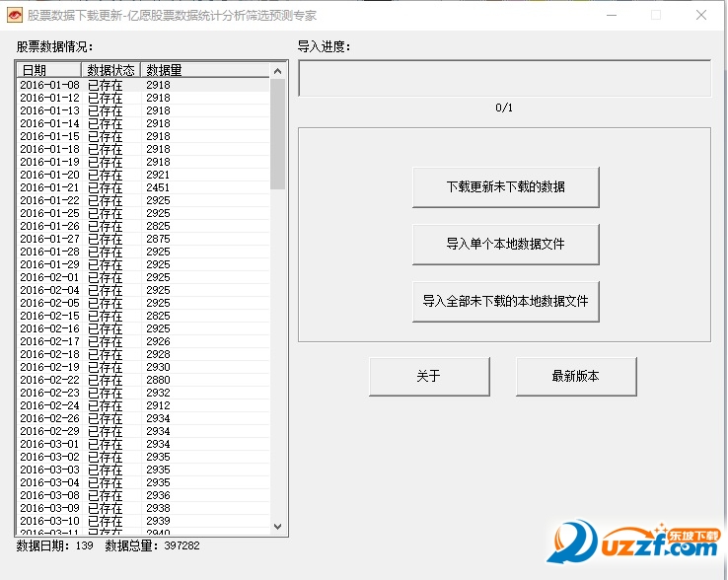Viewport: 728px width, 580px height.
Task: Click the 0/1 progress count
Action: pyautogui.click(x=504, y=109)
